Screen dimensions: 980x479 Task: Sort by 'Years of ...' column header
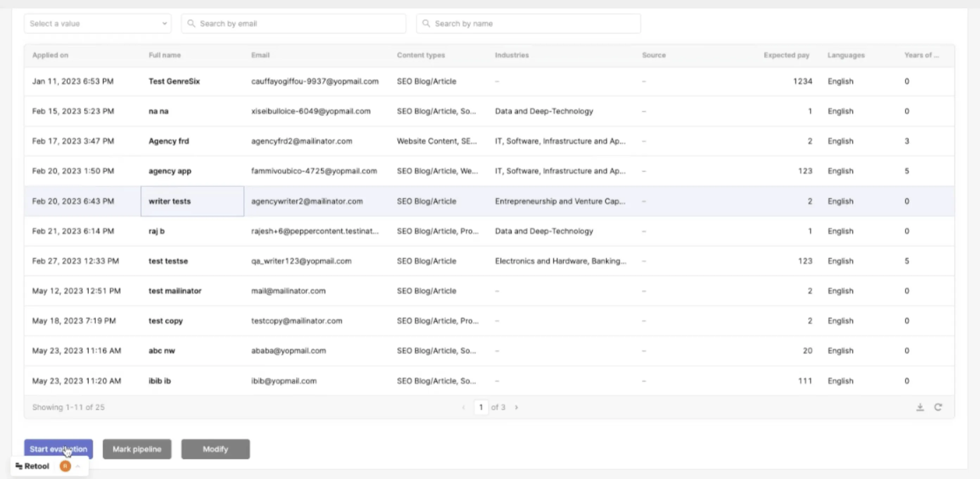922,55
